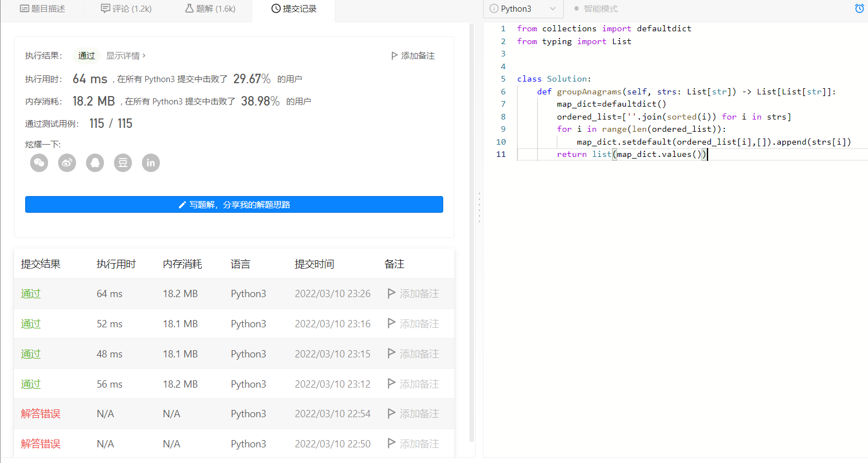
Task: Click the 115 / 115 test cases value
Action: 111,123
